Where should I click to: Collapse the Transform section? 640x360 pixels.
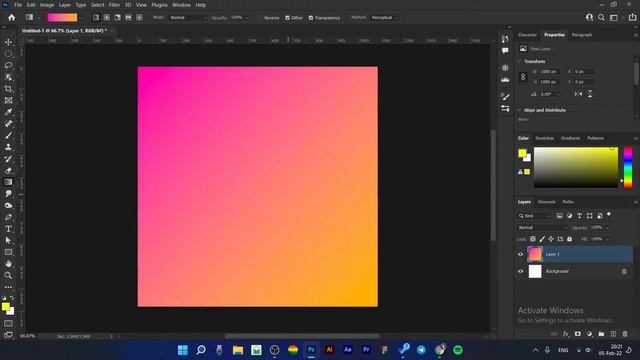coord(520,61)
